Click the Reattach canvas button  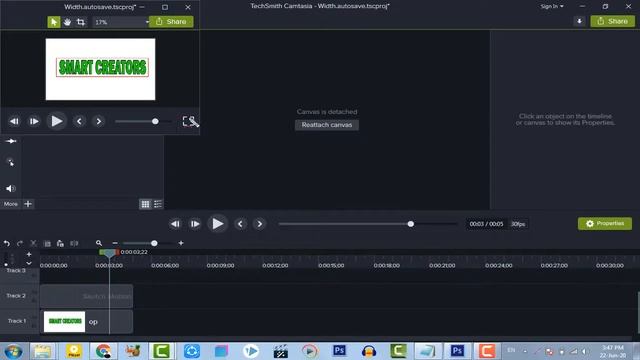click(x=327, y=125)
